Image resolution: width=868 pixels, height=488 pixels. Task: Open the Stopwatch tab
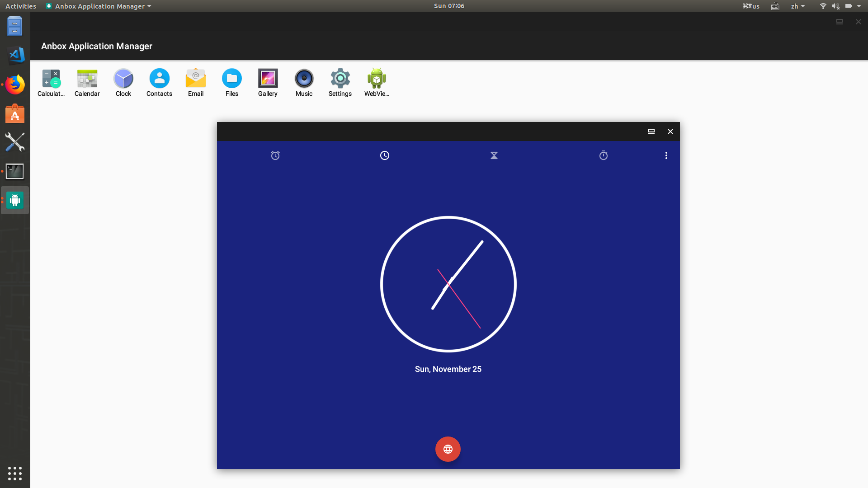click(x=604, y=155)
